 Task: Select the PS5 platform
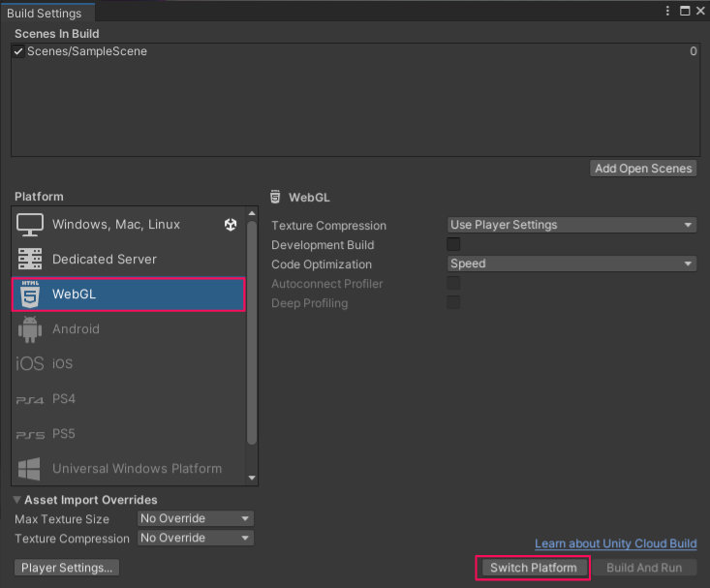[129, 434]
